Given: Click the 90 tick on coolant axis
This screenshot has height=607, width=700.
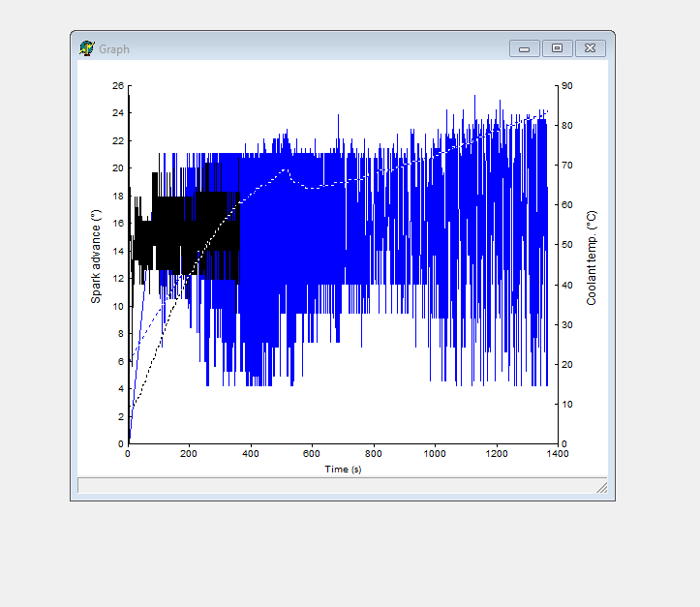Looking at the screenshot, I should [x=567, y=86].
